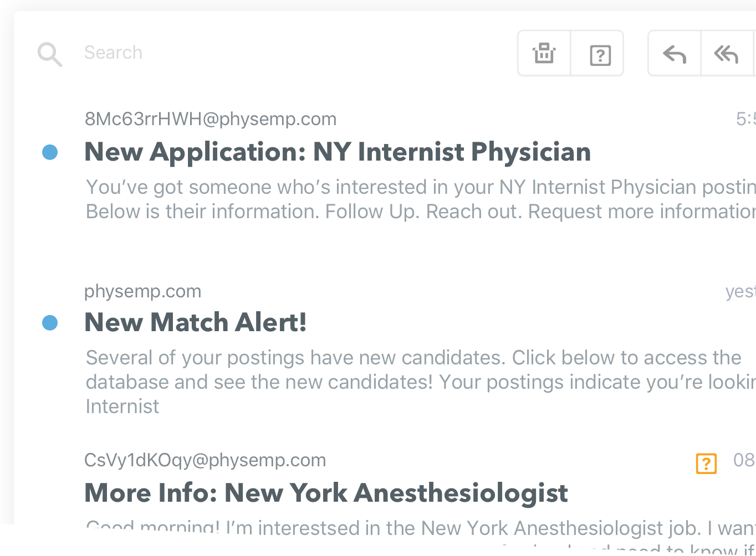756x556 pixels.
Task: Click the orange question mark flag icon
Action: click(706, 463)
